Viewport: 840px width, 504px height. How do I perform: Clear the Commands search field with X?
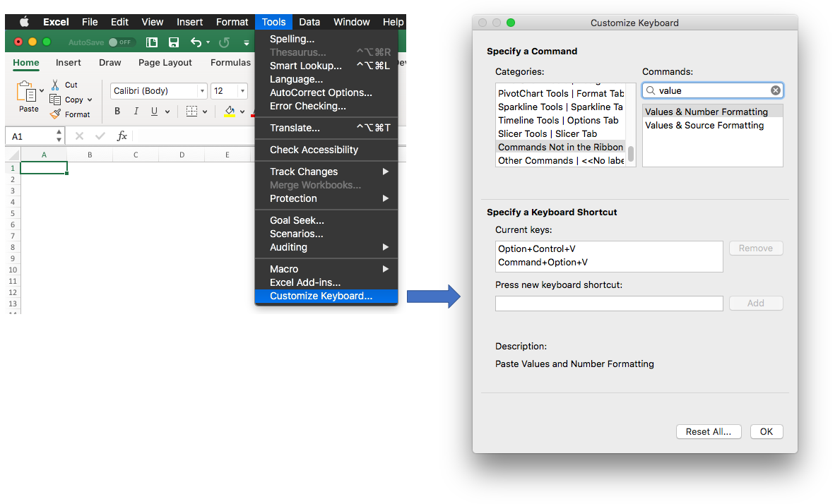pos(775,90)
